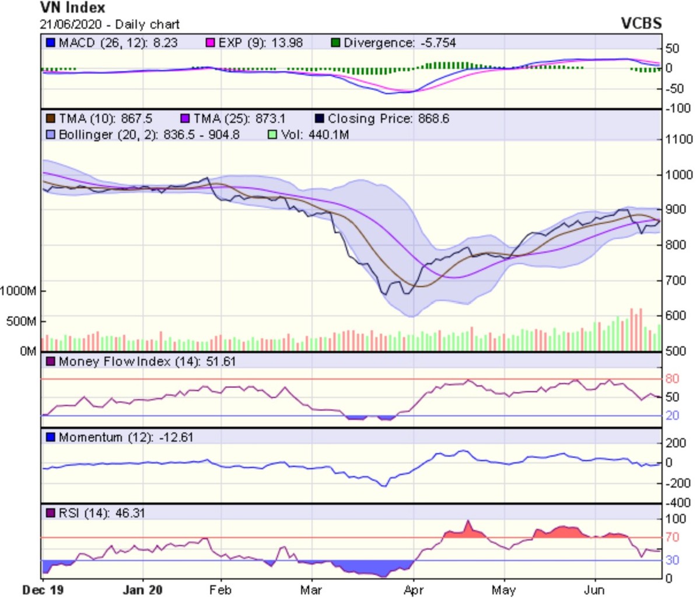Click the magenta EXP (9) legend swatch
This screenshot has height=603, width=700.
click(x=211, y=43)
